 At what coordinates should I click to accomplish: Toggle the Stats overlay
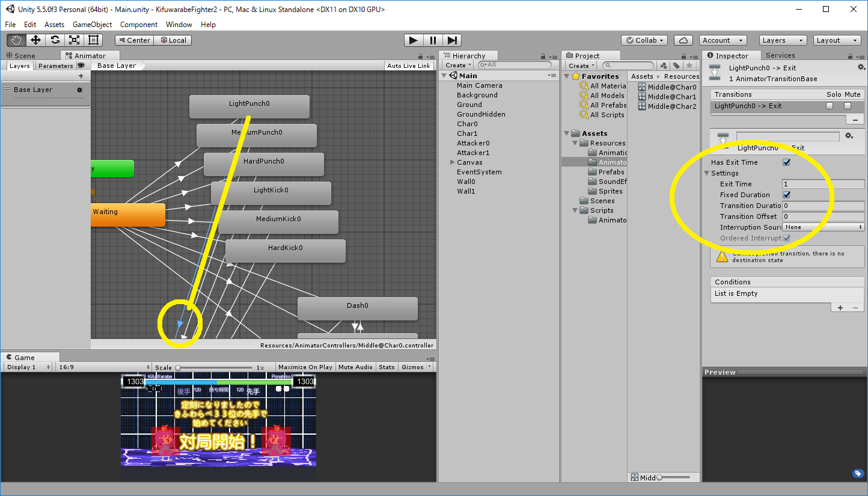(387, 367)
